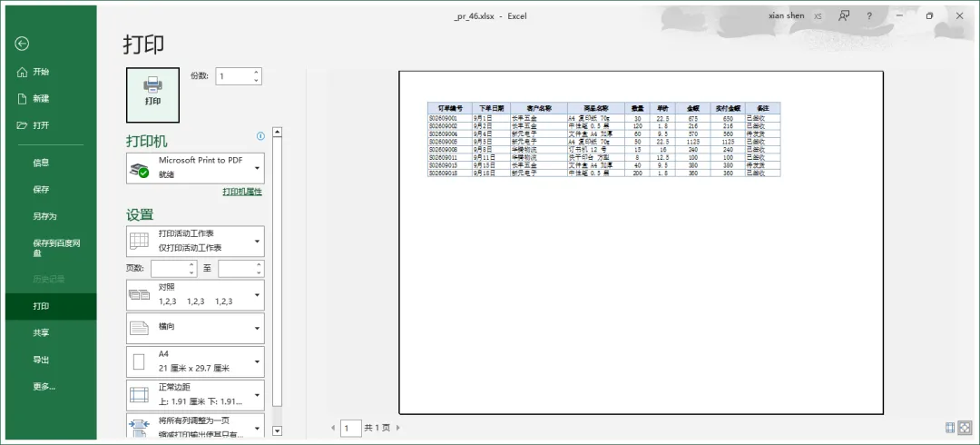
Task: Click the large printer Print button
Action: point(152,94)
